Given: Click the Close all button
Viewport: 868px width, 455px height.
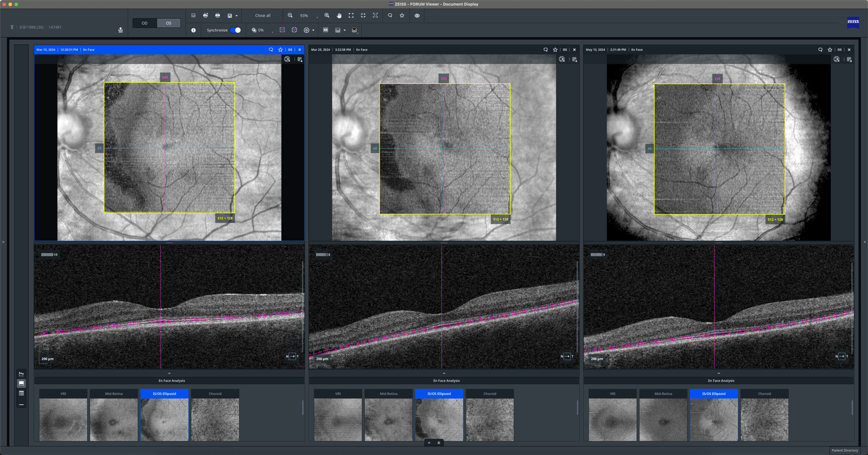Looking at the screenshot, I should (263, 16).
